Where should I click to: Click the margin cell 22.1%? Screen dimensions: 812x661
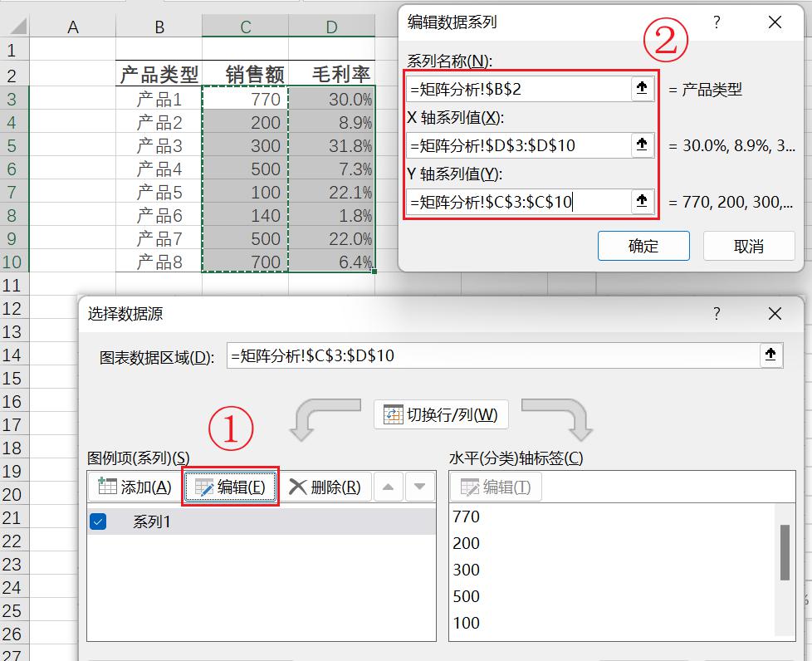(x=331, y=192)
